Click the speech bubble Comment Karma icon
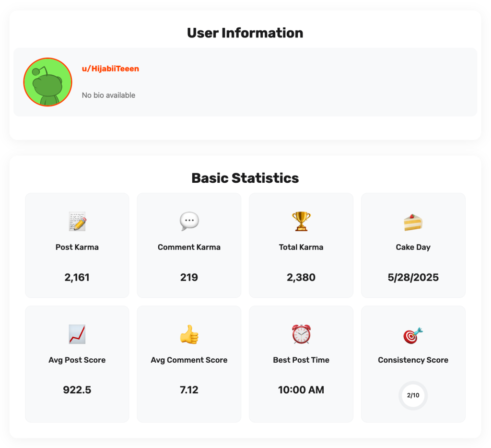The image size is (491, 448). click(189, 222)
